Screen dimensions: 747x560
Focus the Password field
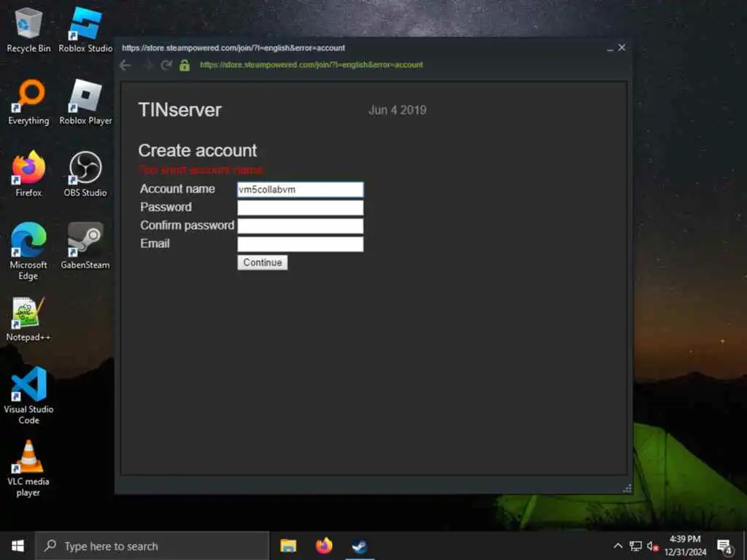click(300, 208)
